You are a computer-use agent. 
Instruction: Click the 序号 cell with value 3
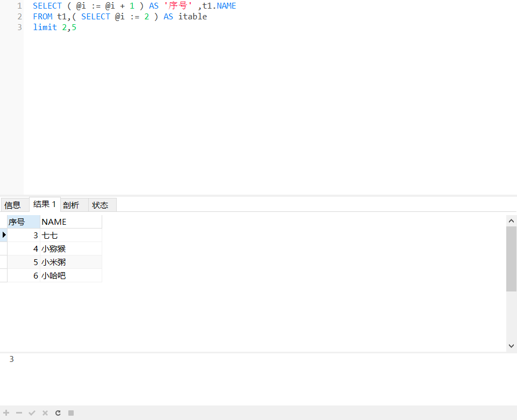tap(24, 236)
